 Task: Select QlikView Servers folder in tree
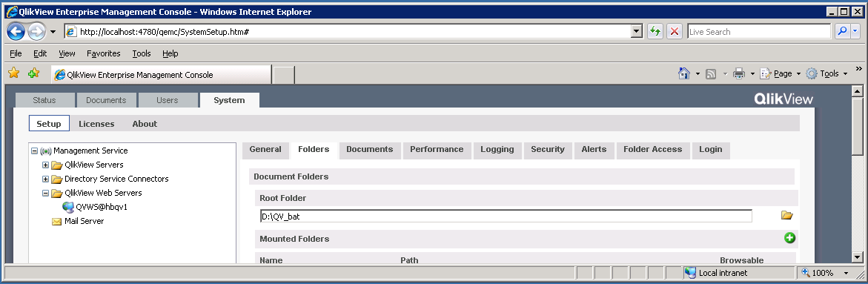pyautogui.click(x=93, y=165)
